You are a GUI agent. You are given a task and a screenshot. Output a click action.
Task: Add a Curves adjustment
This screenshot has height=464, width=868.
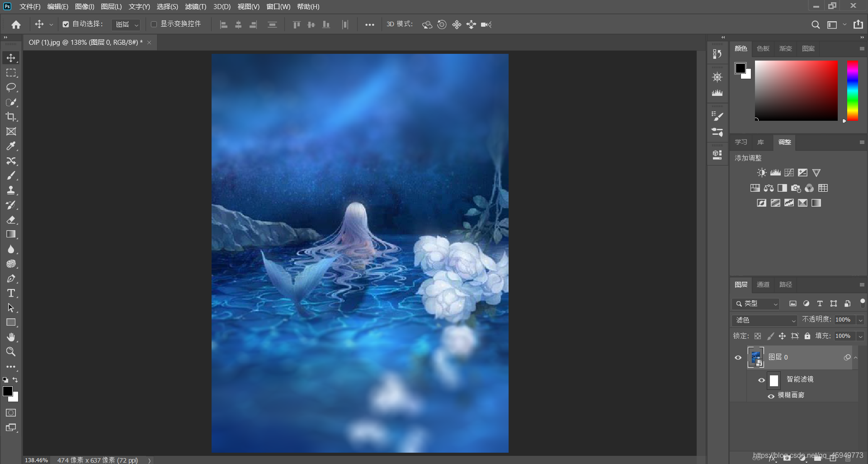pos(789,173)
